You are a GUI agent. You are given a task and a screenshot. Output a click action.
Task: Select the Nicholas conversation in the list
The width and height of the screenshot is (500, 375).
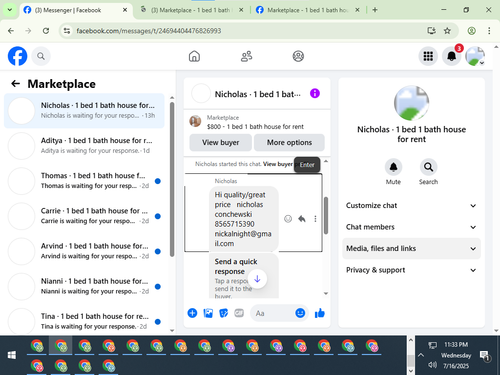pos(84,110)
